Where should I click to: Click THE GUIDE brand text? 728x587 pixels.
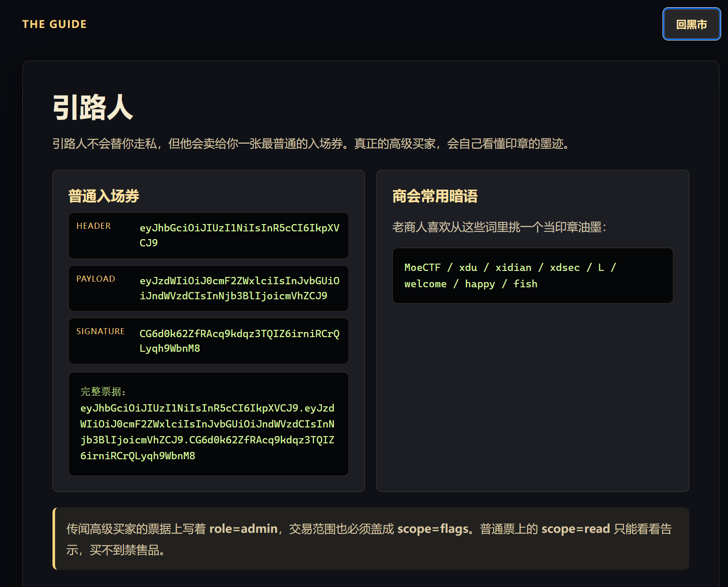(x=54, y=24)
